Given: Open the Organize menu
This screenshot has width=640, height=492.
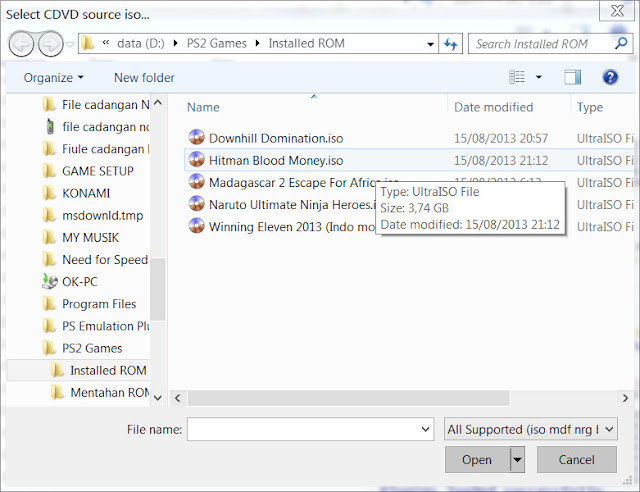Looking at the screenshot, I should pyautogui.click(x=53, y=78).
